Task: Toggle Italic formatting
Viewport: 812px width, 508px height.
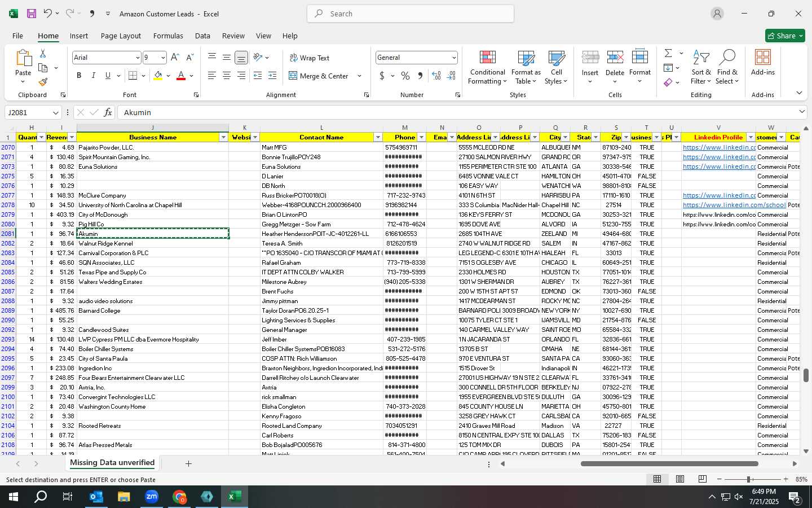Action: (93, 76)
